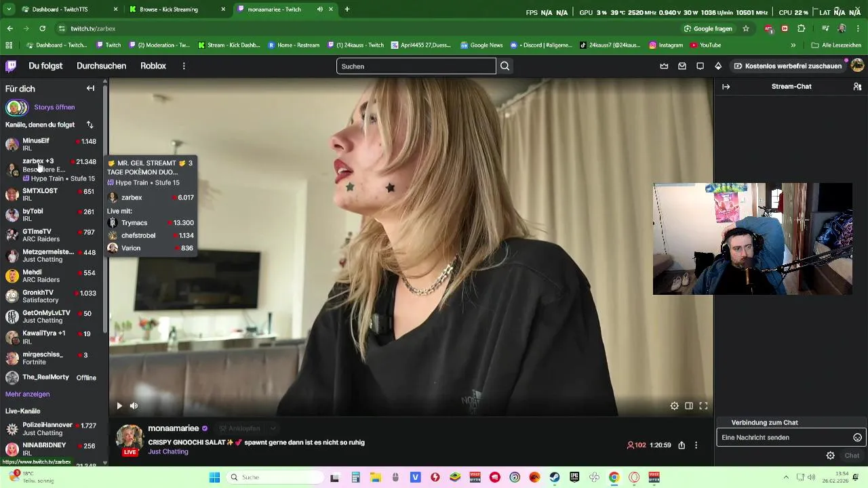
Task: Mute the monaamariee tab audio icon
Action: (x=319, y=9)
